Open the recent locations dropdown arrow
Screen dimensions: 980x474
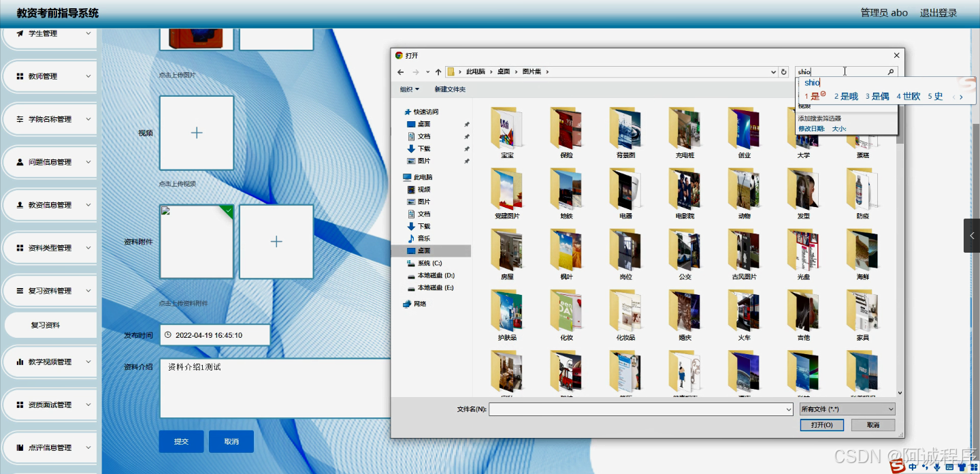coord(427,72)
